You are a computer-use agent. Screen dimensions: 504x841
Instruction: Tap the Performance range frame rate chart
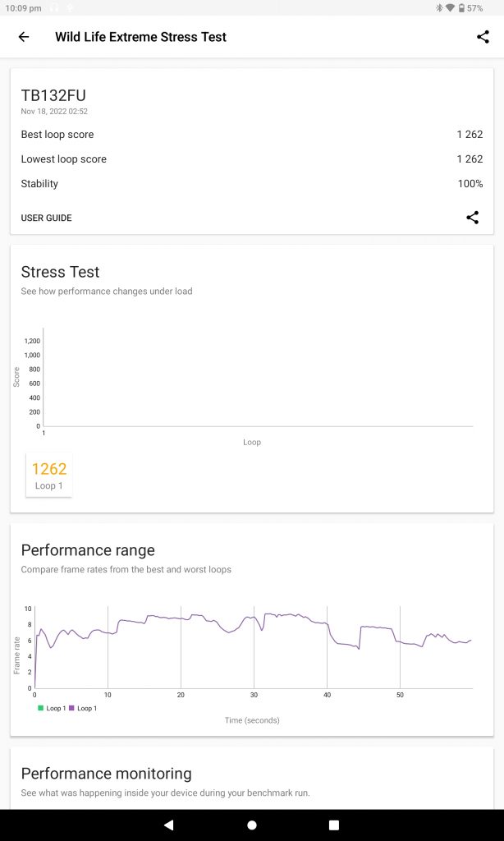[253, 649]
